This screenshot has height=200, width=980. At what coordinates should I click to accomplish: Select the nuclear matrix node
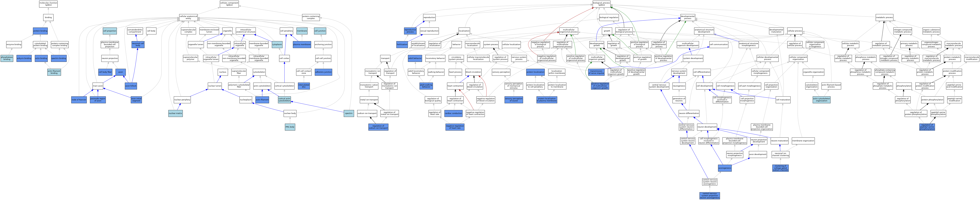(176, 113)
